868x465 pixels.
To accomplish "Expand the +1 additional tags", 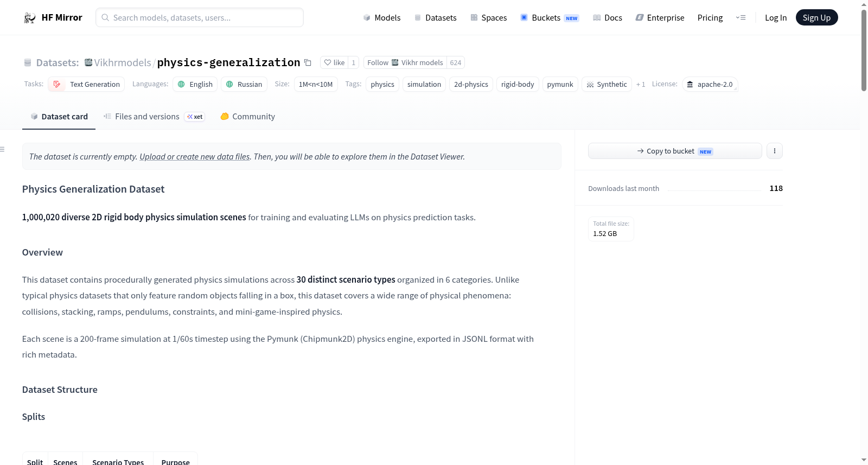I will [641, 84].
